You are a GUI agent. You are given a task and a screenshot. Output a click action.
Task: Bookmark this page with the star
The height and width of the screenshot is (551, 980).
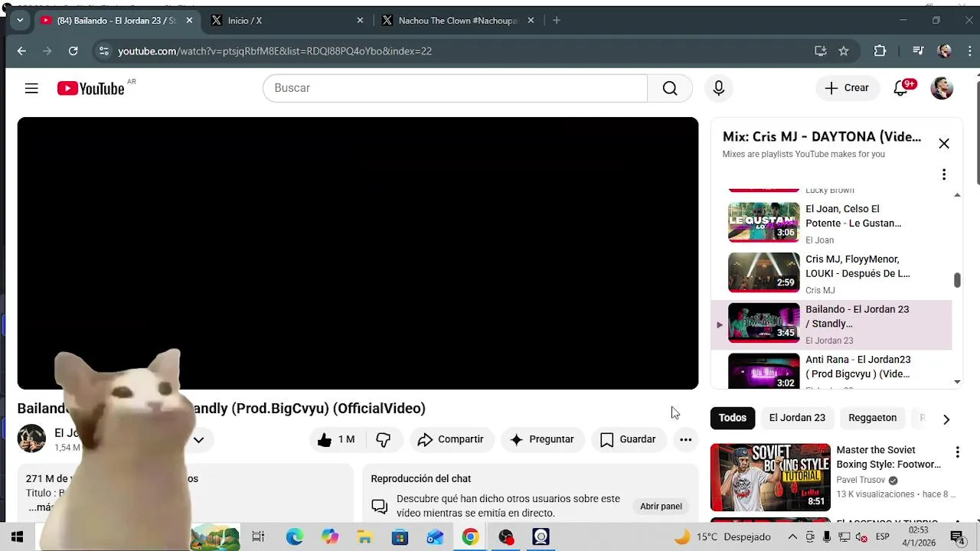point(844,51)
